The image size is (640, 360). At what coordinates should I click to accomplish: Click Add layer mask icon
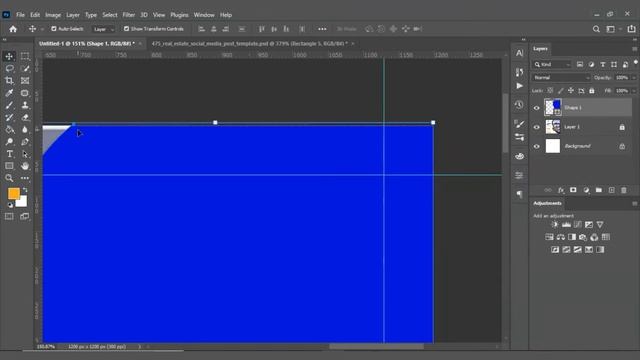(x=573, y=190)
